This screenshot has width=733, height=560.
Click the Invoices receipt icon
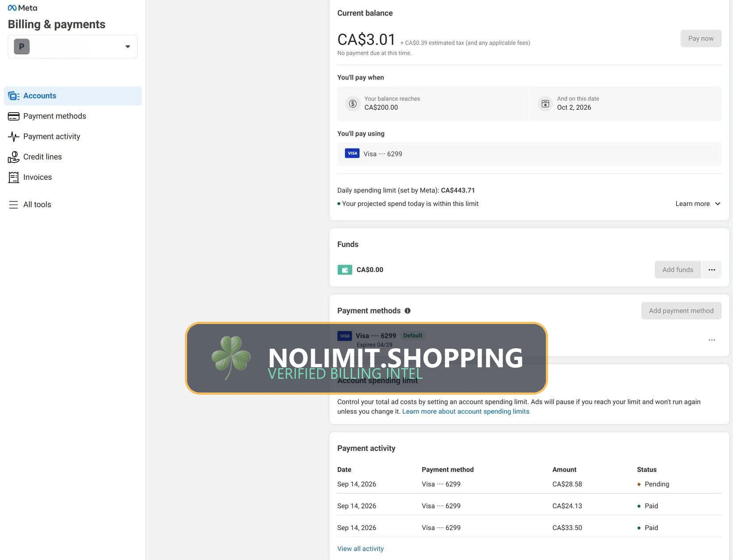(x=14, y=177)
